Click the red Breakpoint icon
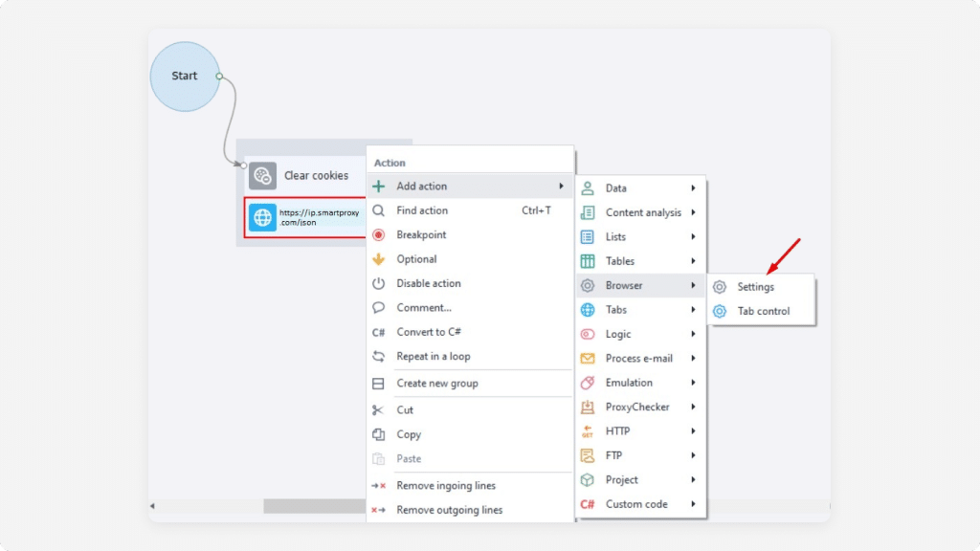 378,235
